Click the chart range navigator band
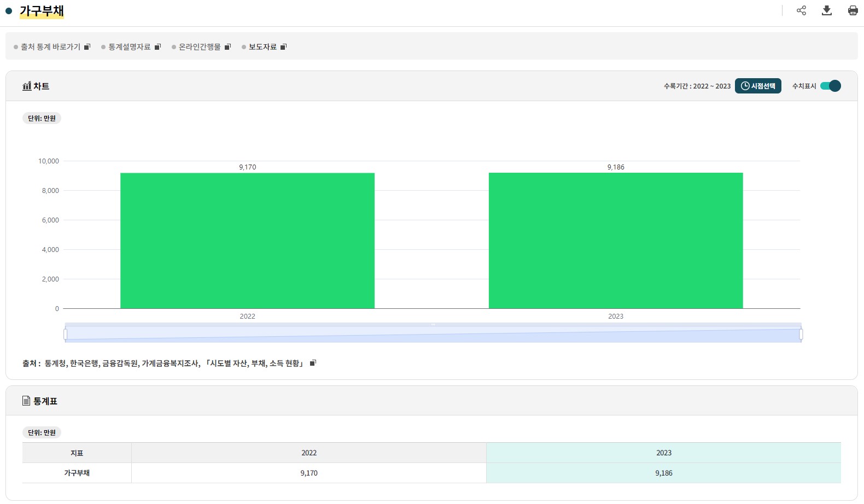Screen dimensions: 864x504 [433, 334]
